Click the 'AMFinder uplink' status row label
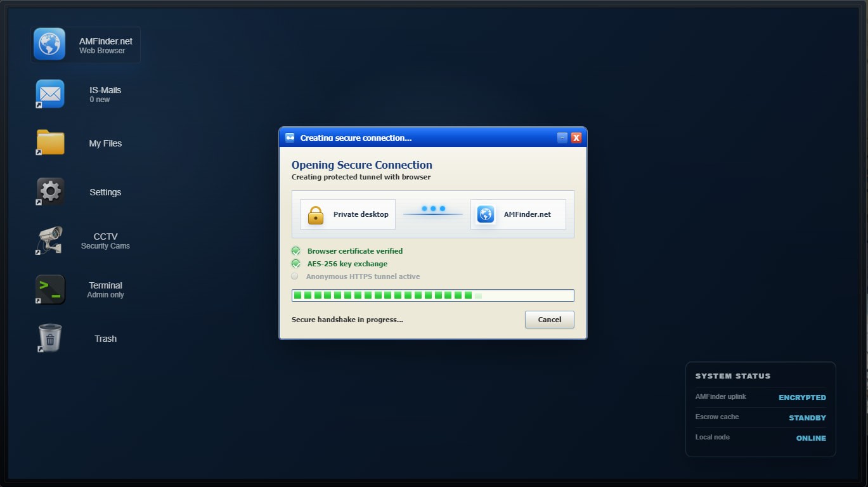 coord(721,396)
